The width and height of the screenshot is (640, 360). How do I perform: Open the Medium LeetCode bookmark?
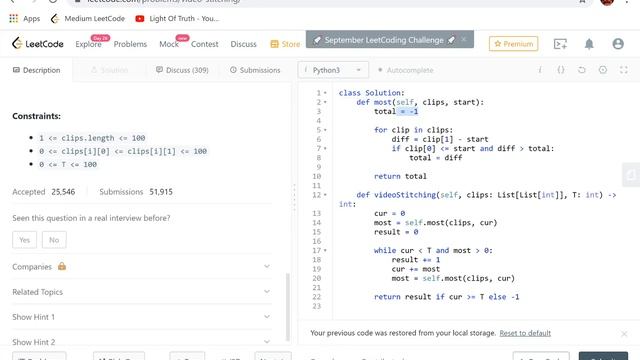click(x=88, y=18)
